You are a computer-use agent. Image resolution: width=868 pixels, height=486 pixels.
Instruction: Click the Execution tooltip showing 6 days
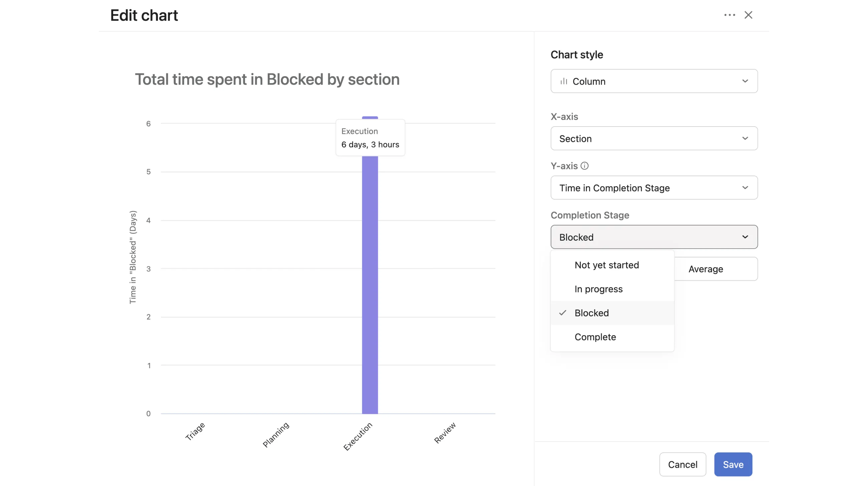click(370, 138)
